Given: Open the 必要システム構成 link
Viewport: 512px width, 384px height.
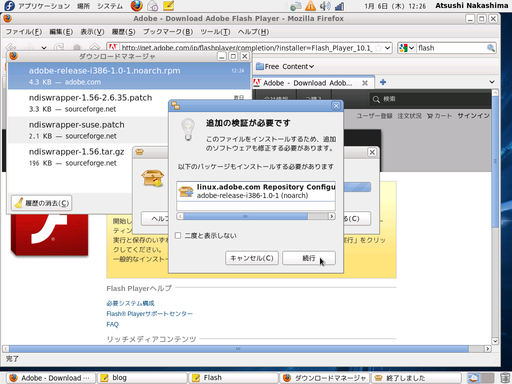Looking at the screenshot, I should coord(130,303).
